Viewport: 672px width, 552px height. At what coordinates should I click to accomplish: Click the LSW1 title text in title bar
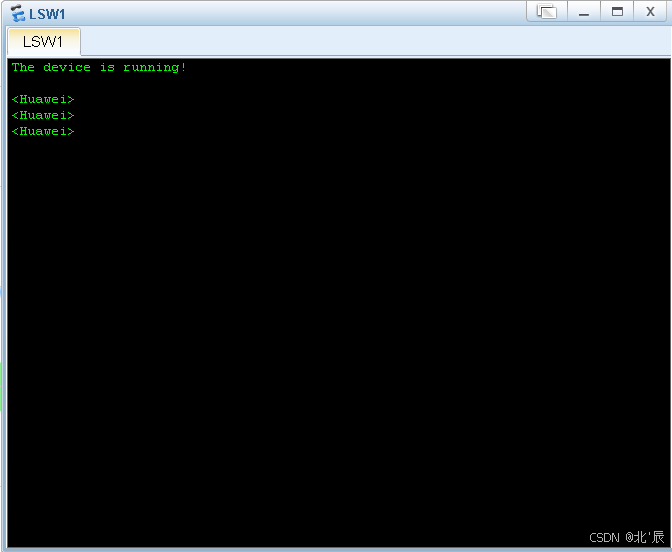(47, 14)
